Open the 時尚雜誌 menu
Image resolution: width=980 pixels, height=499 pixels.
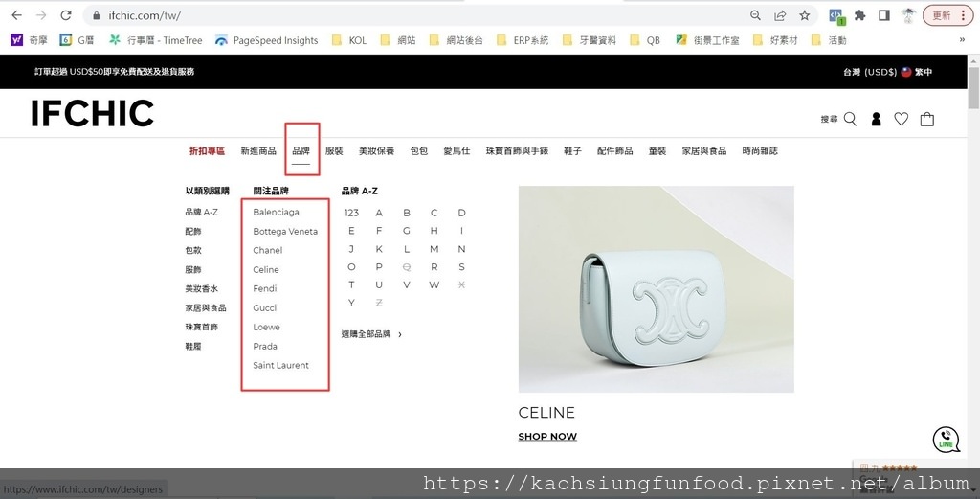[x=760, y=150]
